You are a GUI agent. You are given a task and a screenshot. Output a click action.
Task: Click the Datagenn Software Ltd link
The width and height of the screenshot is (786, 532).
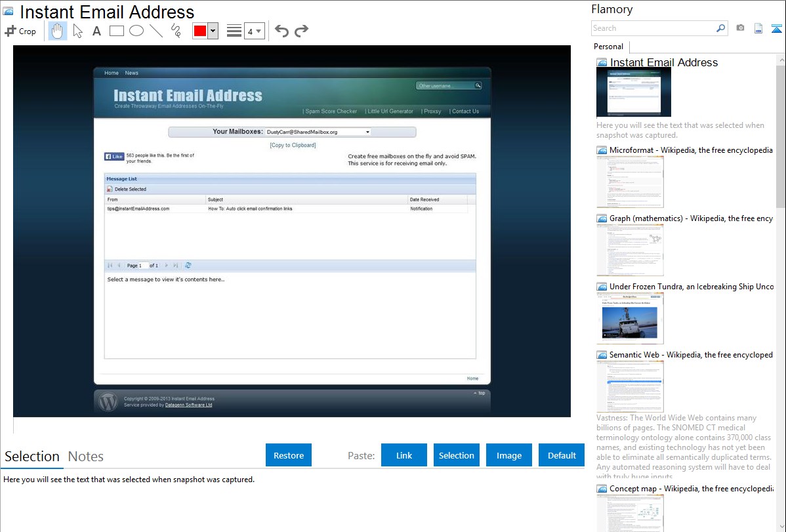pyautogui.click(x=188, y=405)
